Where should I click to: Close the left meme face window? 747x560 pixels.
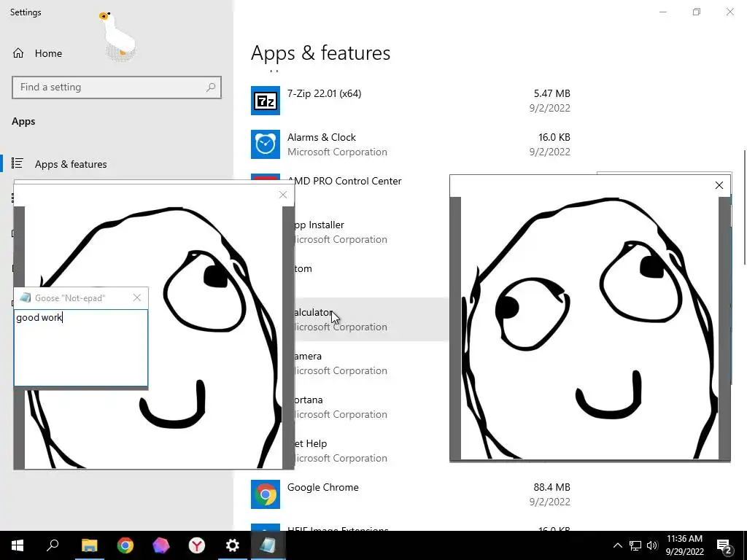click(283, 195)
